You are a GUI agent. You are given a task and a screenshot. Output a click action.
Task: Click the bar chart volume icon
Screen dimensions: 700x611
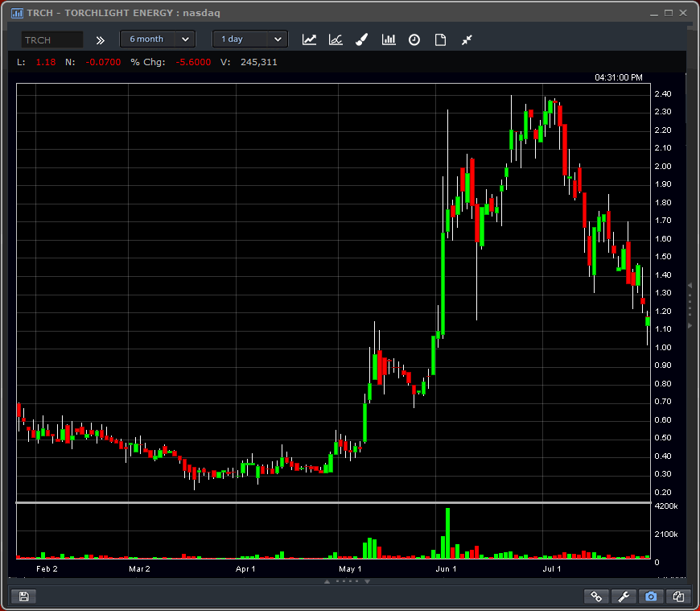click(389, 39)
